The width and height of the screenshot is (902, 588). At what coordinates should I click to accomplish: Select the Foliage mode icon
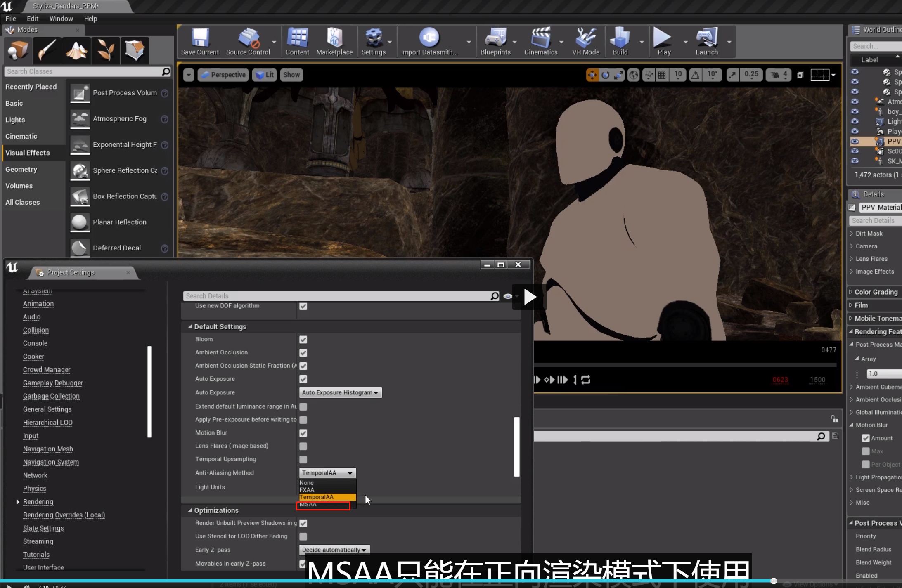106,51
